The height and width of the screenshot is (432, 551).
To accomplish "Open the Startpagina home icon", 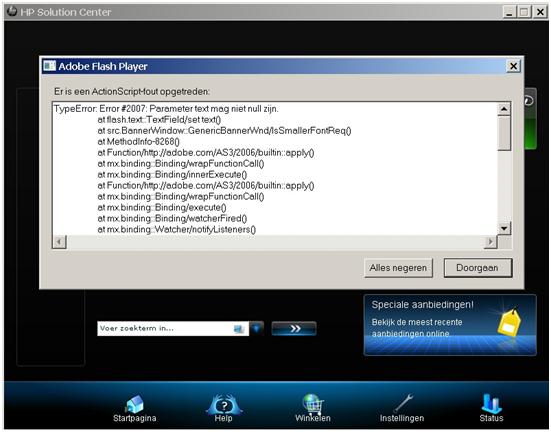I will [x=134, y=404].
